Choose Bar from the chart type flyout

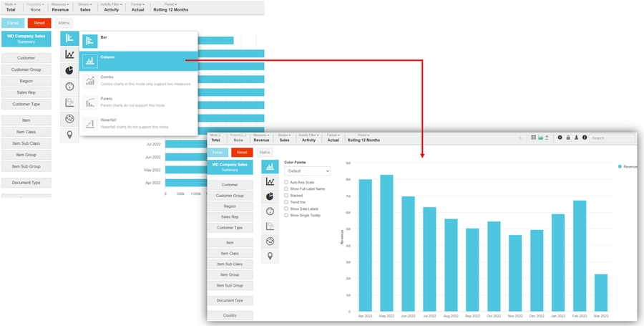139,41
